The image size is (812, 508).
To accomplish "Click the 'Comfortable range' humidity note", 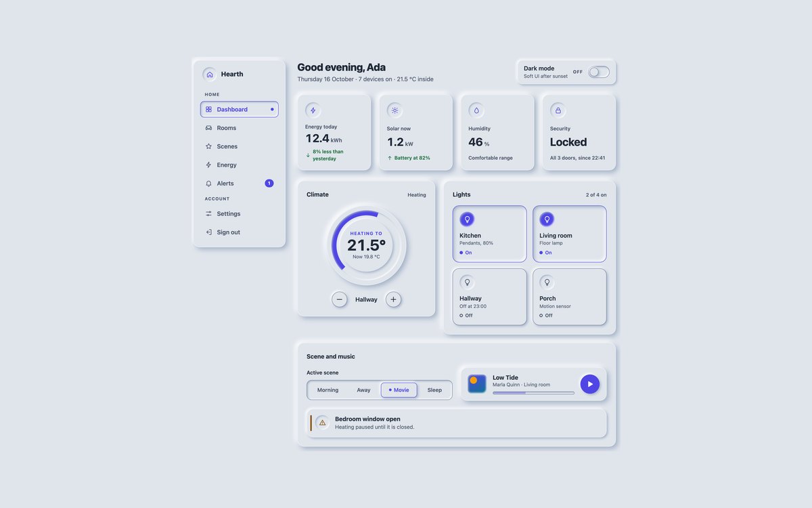I will coord(491,158).
